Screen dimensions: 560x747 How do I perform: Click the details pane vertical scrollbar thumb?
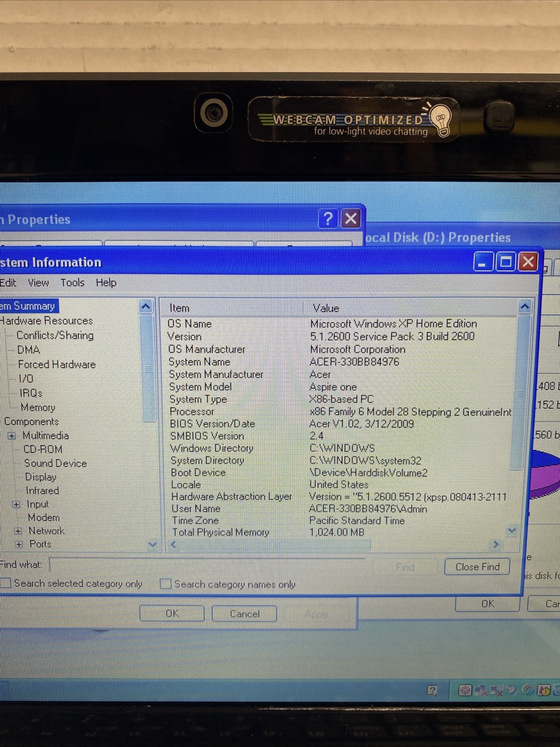tap(519, 392)
